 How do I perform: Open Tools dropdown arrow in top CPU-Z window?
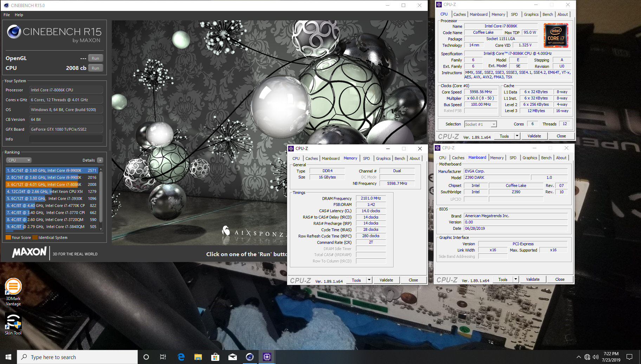click(x=517, y=136)
